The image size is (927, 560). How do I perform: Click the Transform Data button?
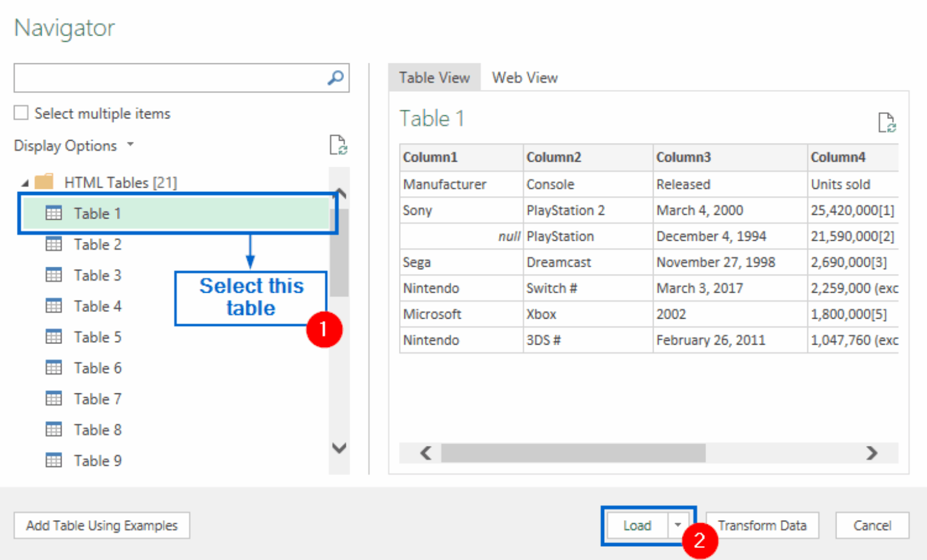pos(762,525)
